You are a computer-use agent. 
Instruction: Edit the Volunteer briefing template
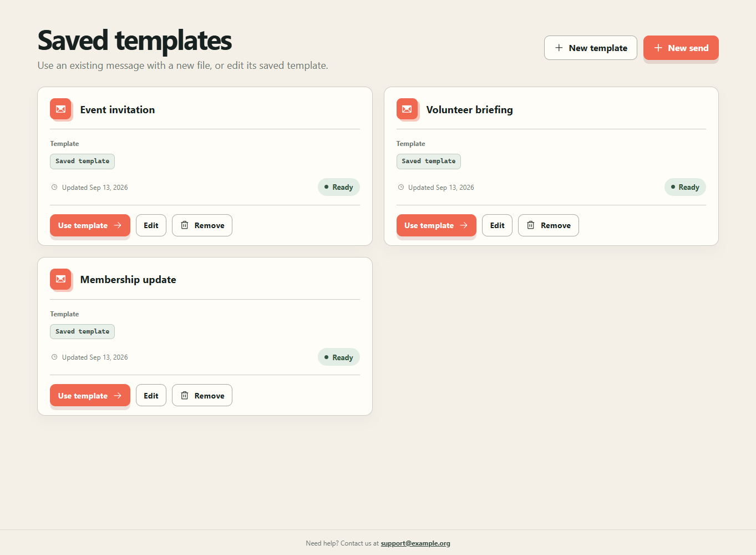(497, 225)
